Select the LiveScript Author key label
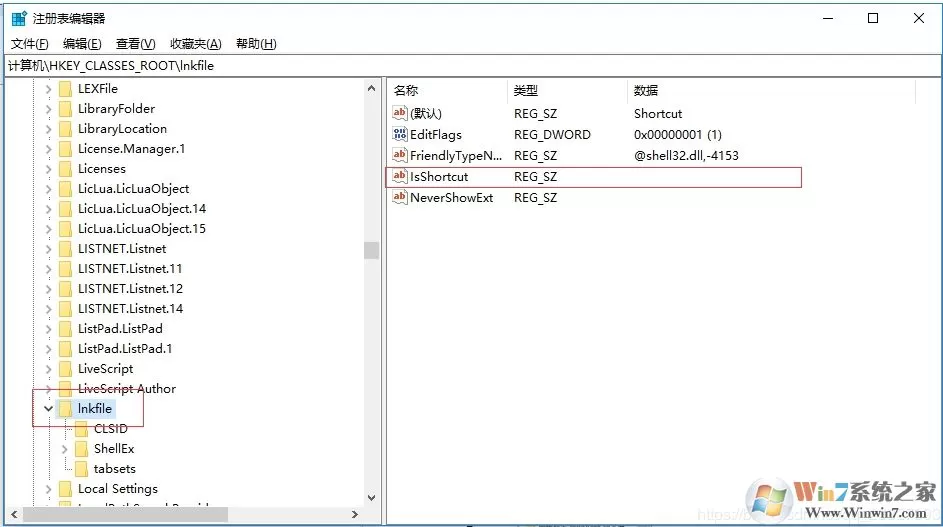The image size is (943, 527). 127,389
